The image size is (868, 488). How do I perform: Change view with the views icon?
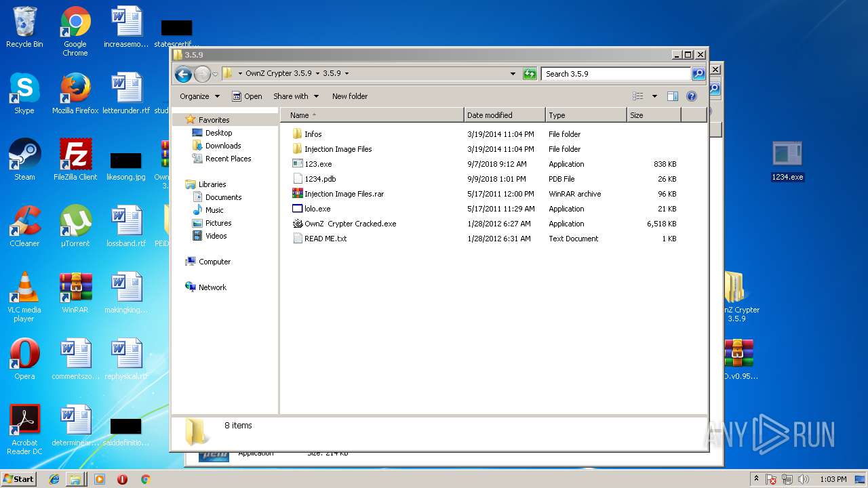tap(637, 96)
